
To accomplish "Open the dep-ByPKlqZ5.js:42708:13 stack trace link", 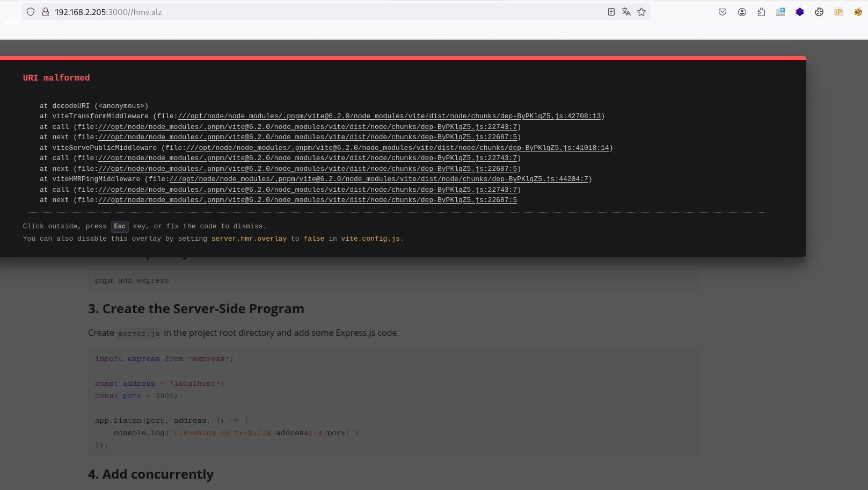I will 389,116.
